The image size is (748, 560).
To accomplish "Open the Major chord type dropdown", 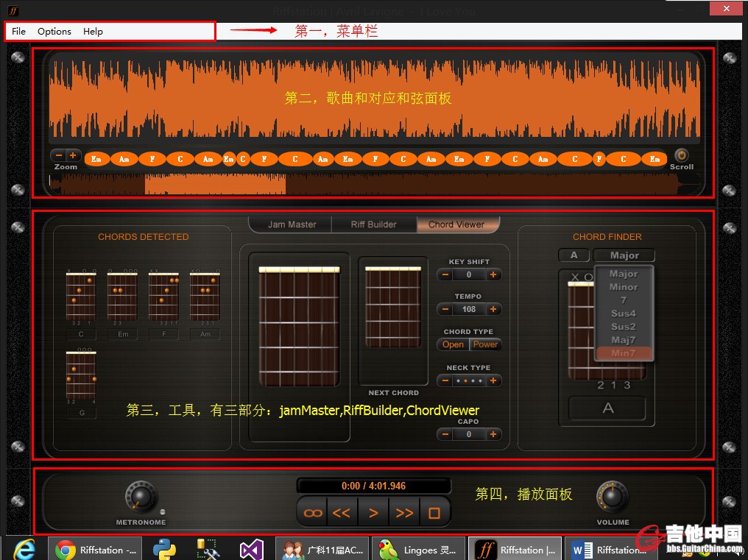I will [x=624, y=255].
